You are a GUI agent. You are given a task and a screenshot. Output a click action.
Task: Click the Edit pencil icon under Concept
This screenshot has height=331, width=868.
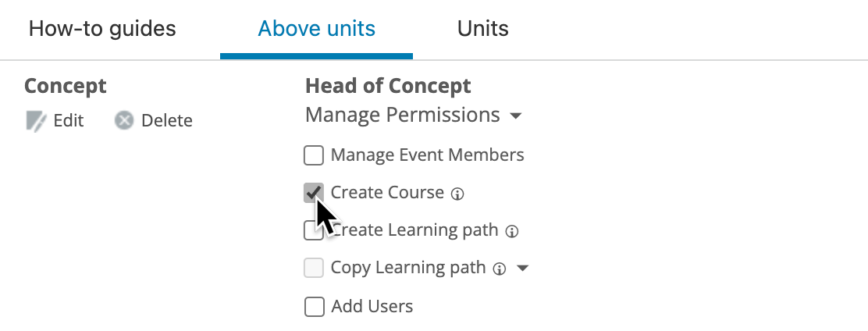coord(37,121)
